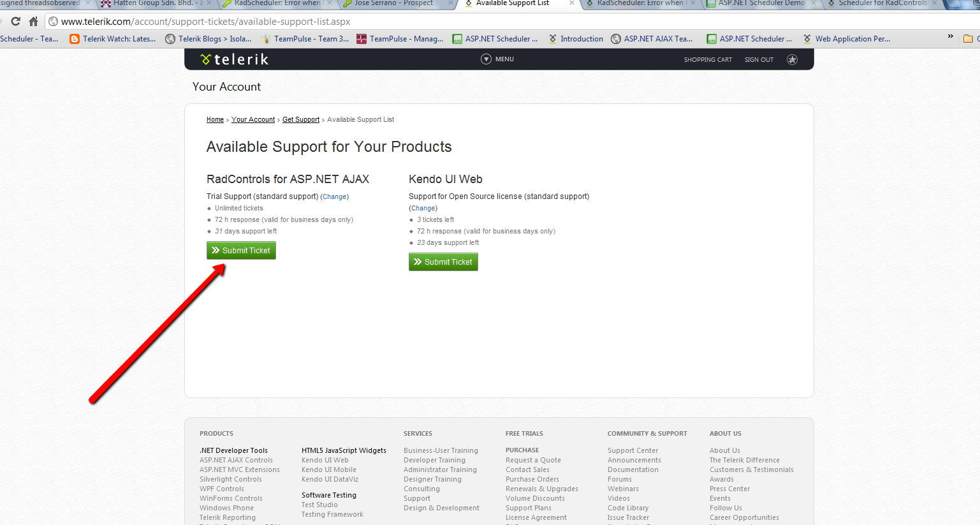980x525 pixels.
Task: Open Request a Quote footer link
Action: (534, 461)
